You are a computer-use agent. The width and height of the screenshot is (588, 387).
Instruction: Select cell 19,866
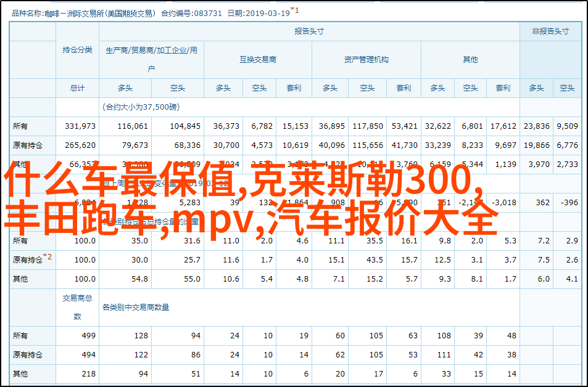[x=537, y=145]
